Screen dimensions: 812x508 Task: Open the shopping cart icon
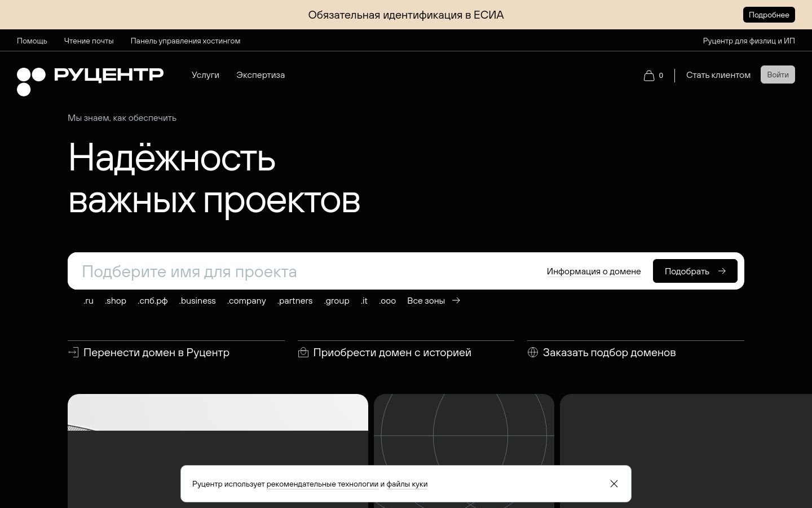649,75
